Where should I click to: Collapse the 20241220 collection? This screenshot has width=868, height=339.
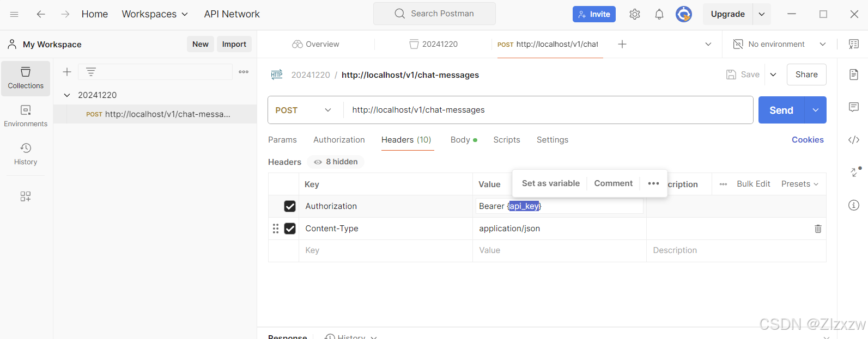67,95
